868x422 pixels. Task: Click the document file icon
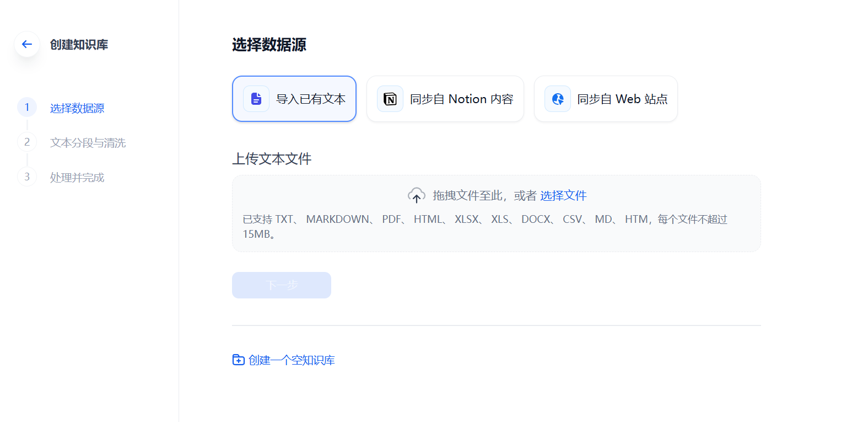(256, 99)
